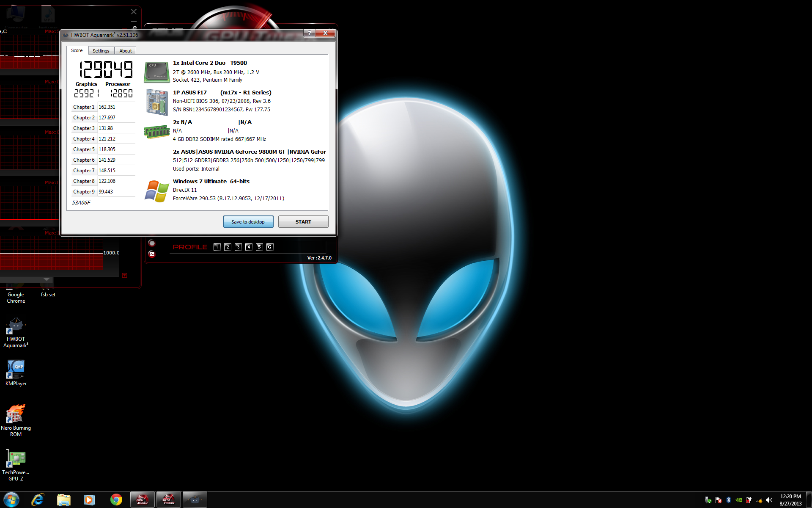
Task: Switch to HWBOT Aquamark taskbar button
Action: point(195,500)
